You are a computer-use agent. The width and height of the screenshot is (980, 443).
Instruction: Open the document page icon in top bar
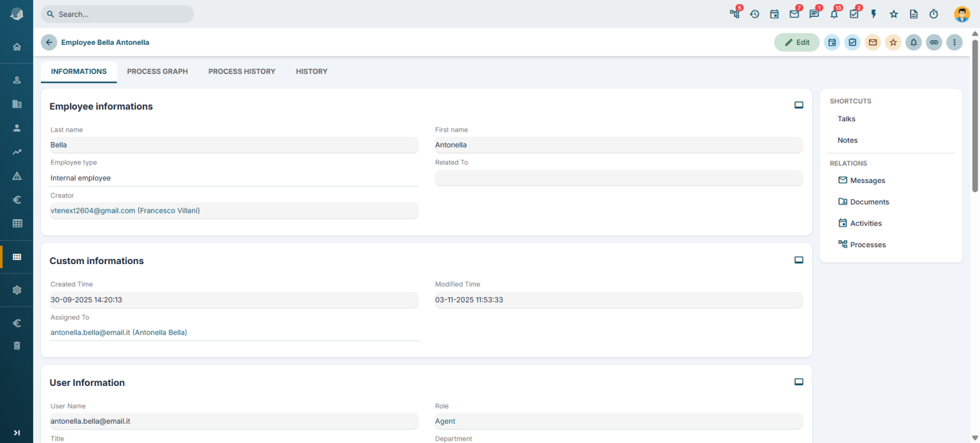914,14
